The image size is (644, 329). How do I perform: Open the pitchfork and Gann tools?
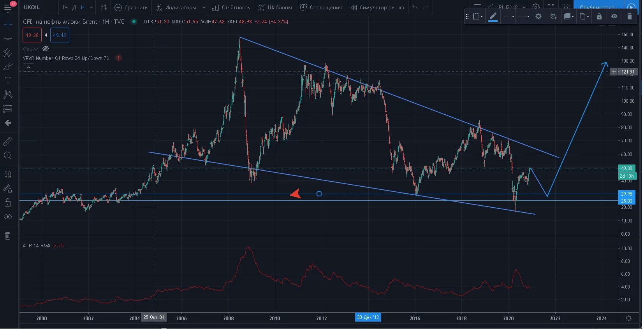coord(8,53)
